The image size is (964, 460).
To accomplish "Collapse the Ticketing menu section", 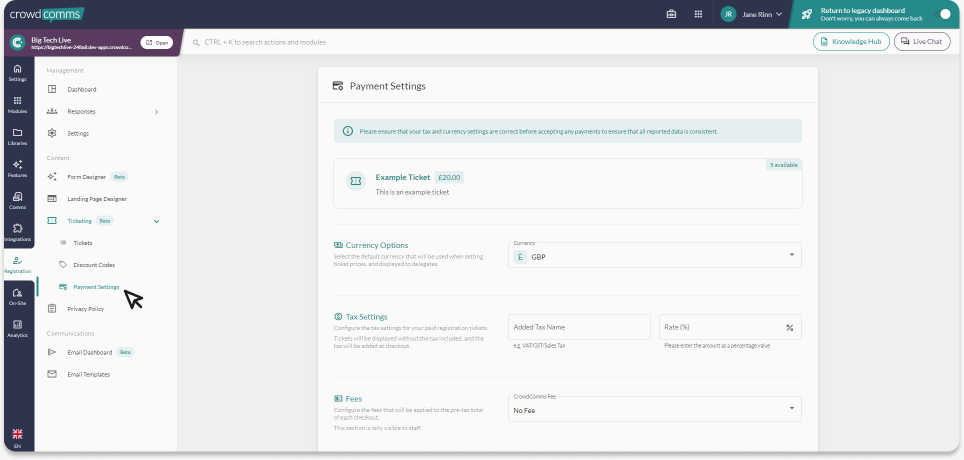I will tap(156, 220).
